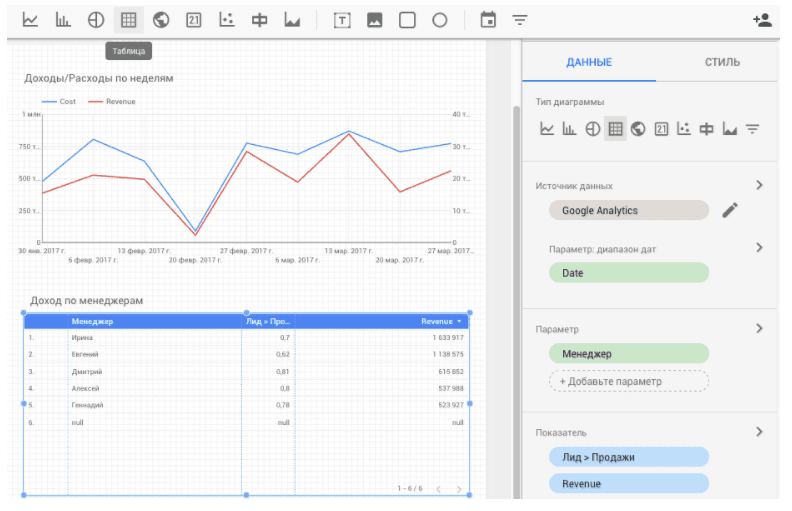Click the Revenue metric chip

pos(629,484)
